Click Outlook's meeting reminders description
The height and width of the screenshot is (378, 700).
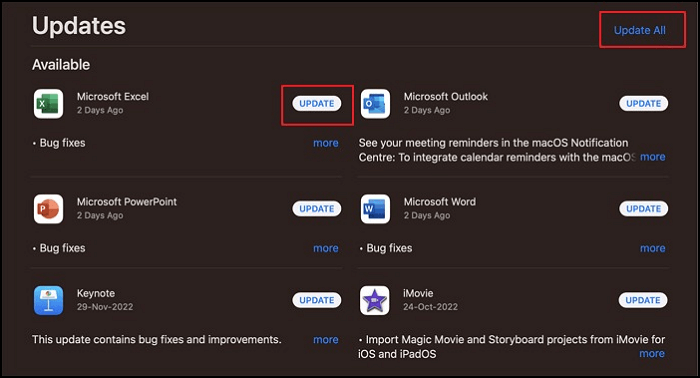496,150
